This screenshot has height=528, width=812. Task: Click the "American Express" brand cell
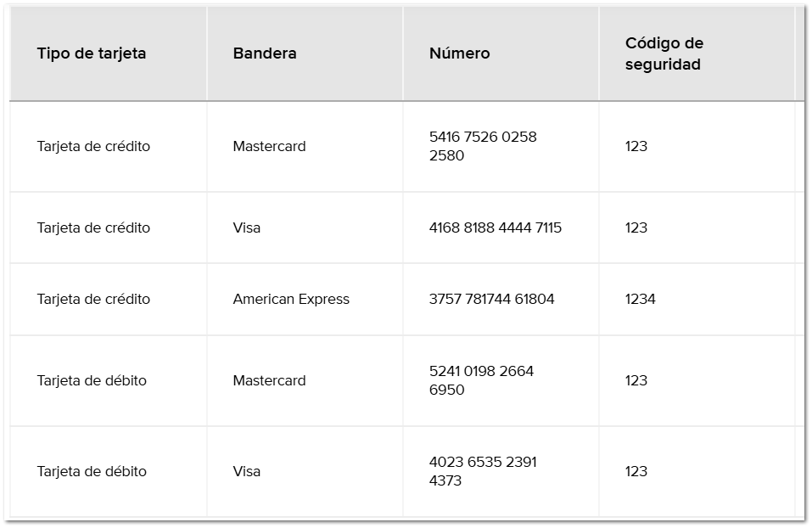point(291,299)
